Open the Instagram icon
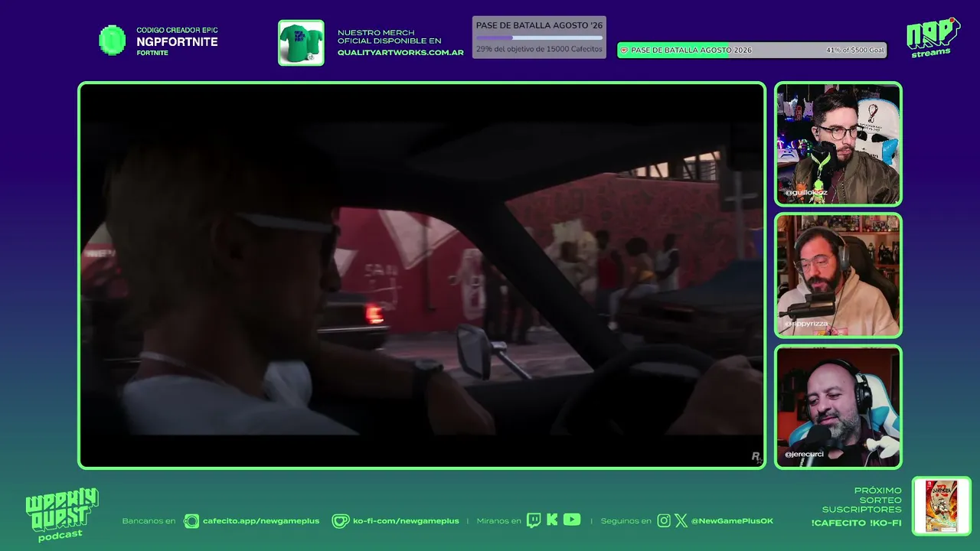The image size is (980, 551). point(664,521)
